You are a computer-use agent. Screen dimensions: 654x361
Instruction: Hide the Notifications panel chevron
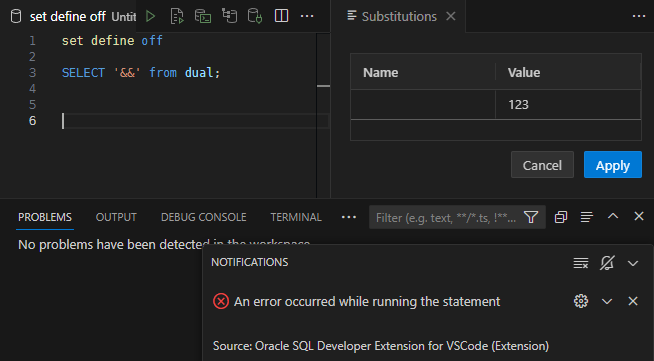[633, 263]
